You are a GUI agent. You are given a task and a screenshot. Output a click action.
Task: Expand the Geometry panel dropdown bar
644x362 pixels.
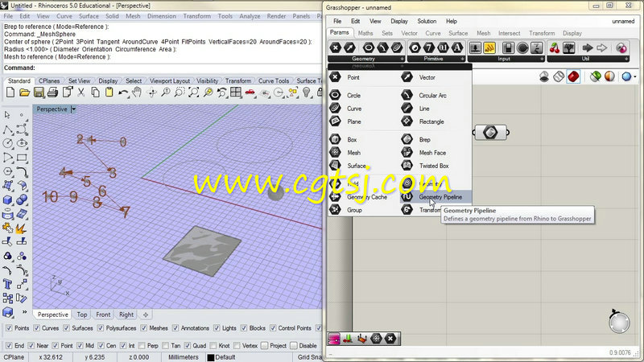tap(366, 59)
